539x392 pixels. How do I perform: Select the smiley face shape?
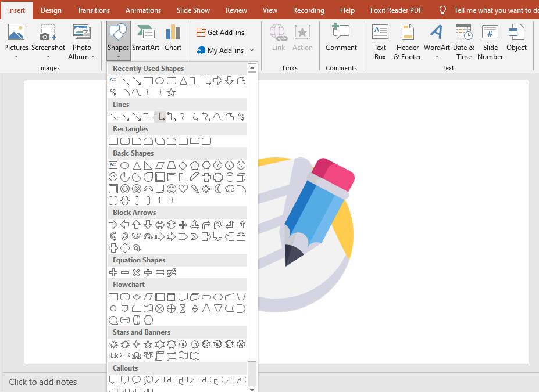[x=172, y=189]
